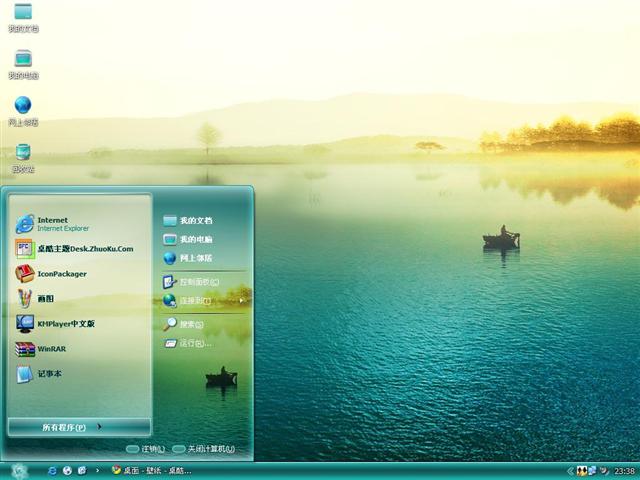Click the taskbar clock showing 23:38
This screenshot has height=480, width=640.
coord(625,471)
